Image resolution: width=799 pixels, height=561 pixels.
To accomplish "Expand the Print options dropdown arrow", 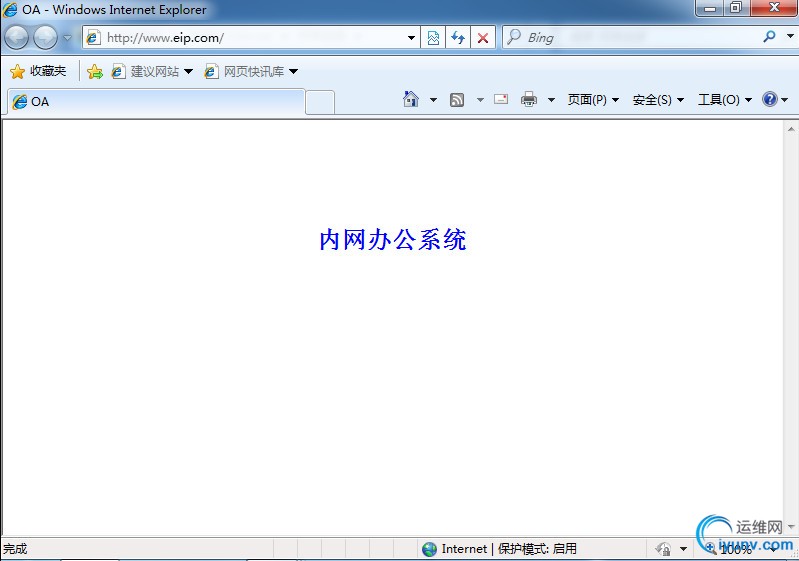I will click(551, 100).
